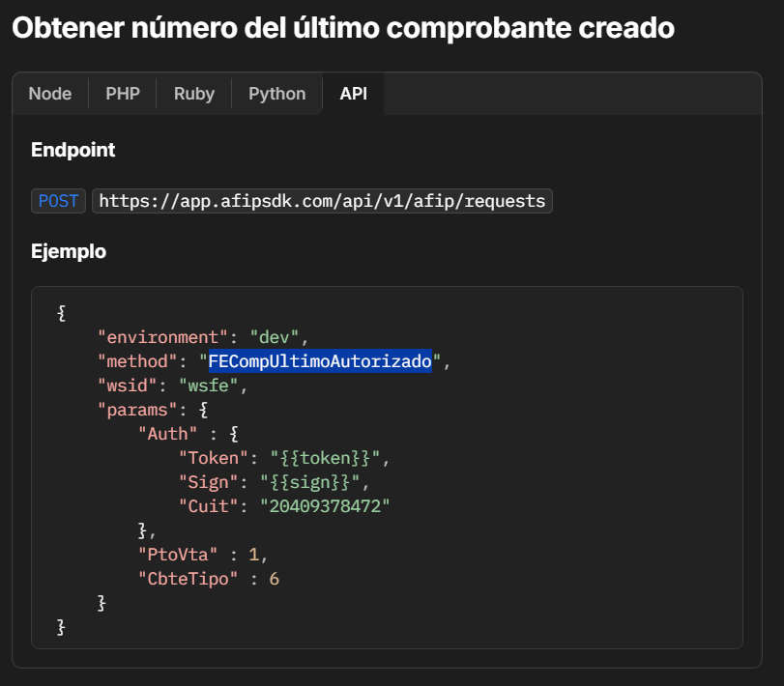This screenshot has width=784, height=686.
Task: Click the active API tab
Action: click(x=353, y=94)
